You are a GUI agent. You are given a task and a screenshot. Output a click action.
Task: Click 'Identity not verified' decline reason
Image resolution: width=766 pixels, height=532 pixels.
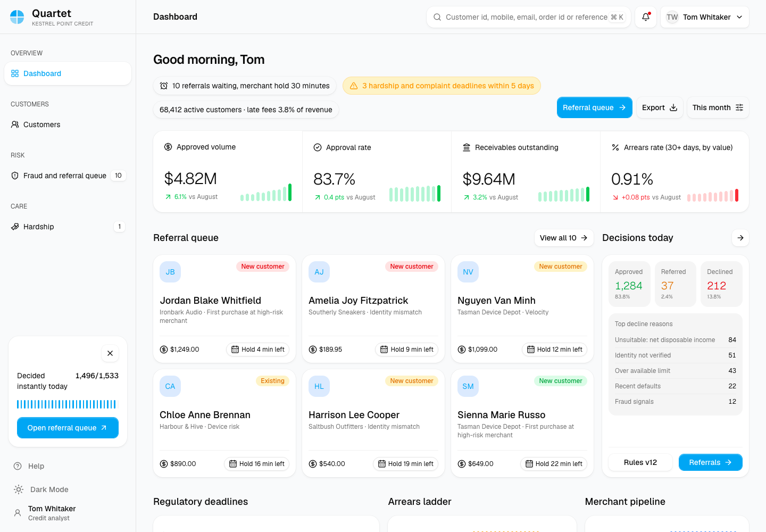coord(676,355)
